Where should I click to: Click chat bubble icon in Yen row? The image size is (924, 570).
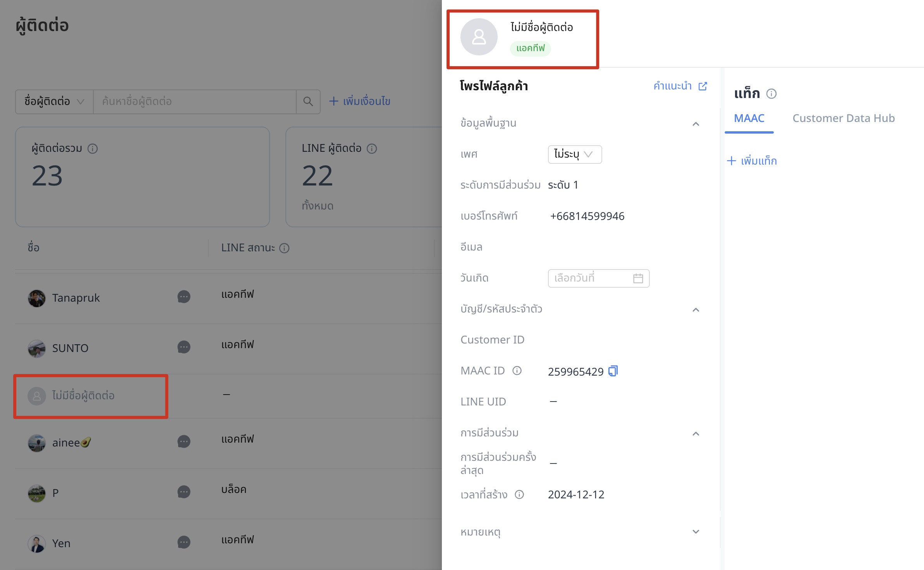(184, 542)
